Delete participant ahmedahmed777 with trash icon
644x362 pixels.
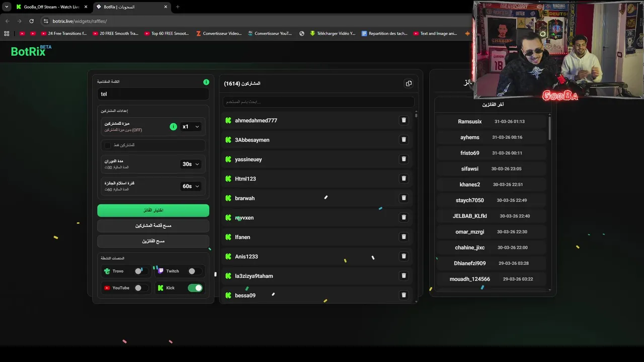tap(404, 120)
